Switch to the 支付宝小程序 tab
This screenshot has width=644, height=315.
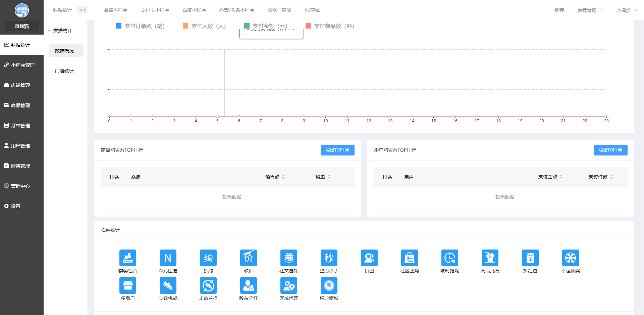click(x=155, y=10)
